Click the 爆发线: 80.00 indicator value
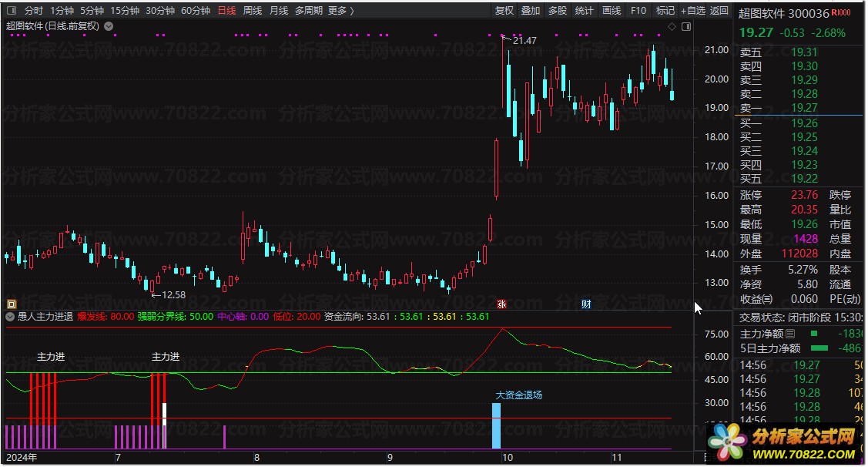The width and height of the screenshot is (868, 467). pyautogui.click(x=106, y=316)
